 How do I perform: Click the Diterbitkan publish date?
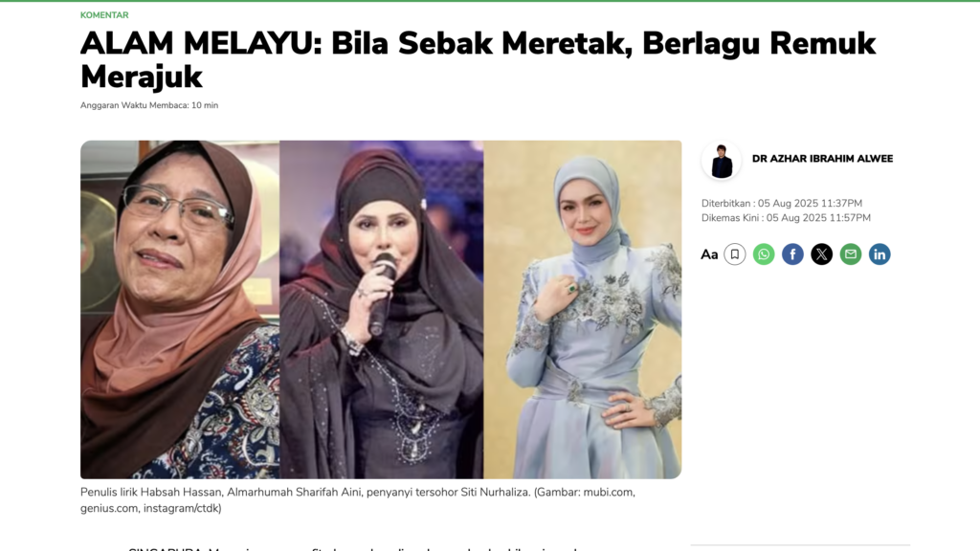[x=782, y=203]
